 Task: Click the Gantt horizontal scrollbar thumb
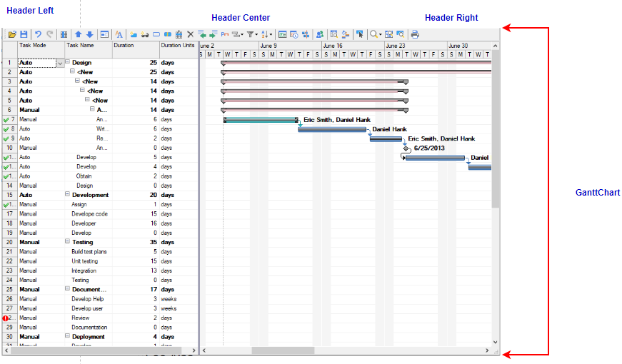282,350
